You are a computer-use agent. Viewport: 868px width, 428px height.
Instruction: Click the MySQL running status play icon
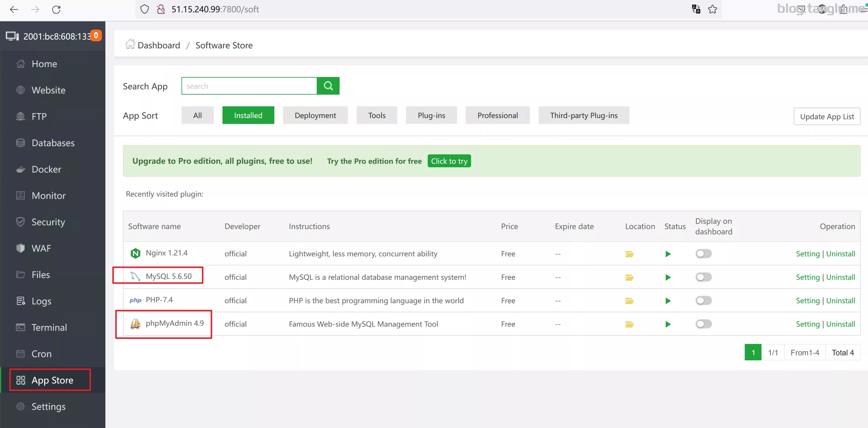coord(668,277)
